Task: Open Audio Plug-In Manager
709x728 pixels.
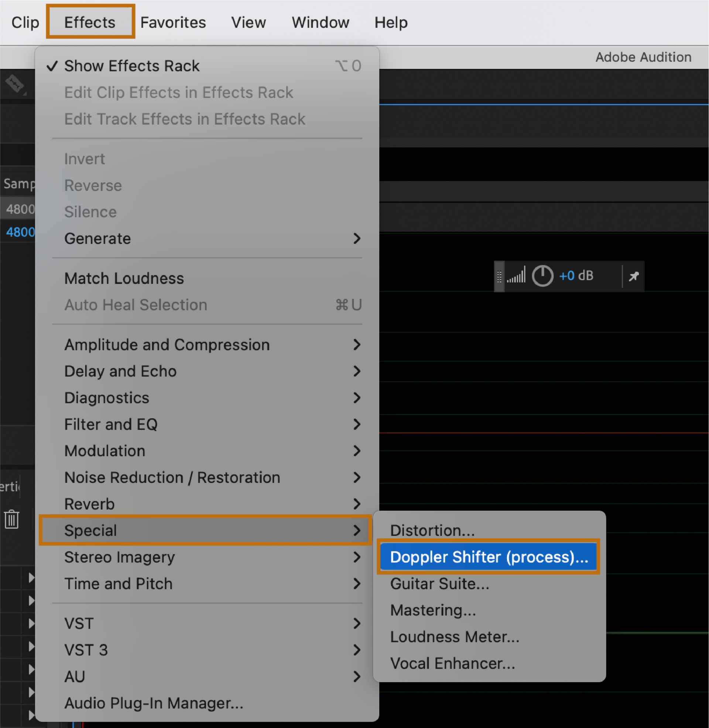Action: pyautogui.click(x=154, y=703)
